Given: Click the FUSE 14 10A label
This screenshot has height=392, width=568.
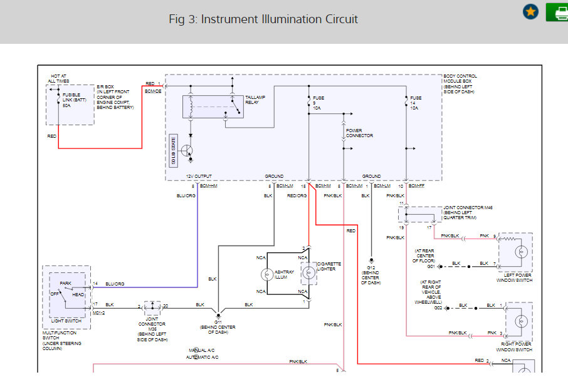Looking at the screenshot, I should pyautogui.click(x=416, y=103).
